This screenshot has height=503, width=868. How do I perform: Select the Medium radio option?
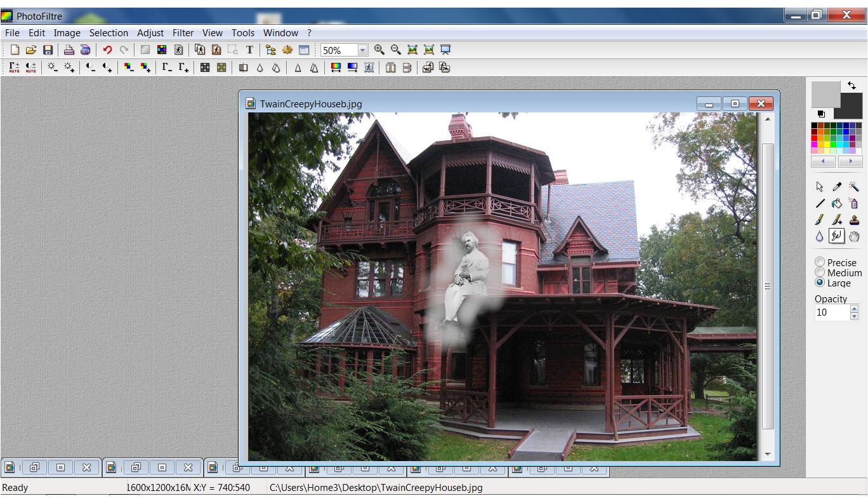click(820, 272)
